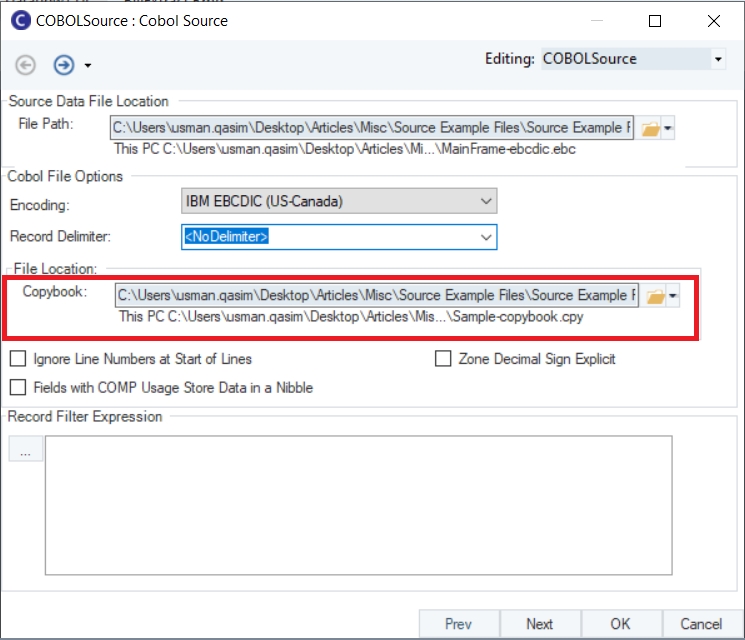
Task: Open the Editing COBOLSource dropdown
Action: [x=718, y=59]
